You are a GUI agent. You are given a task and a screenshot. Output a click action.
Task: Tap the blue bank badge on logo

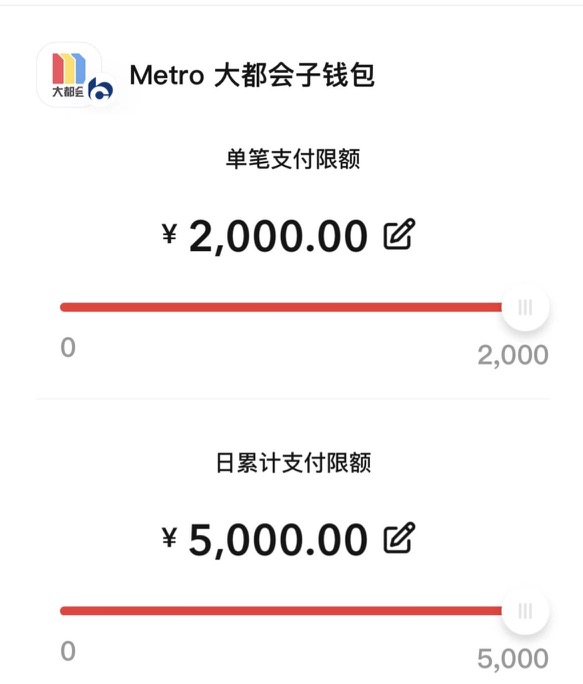click(100, 90)
